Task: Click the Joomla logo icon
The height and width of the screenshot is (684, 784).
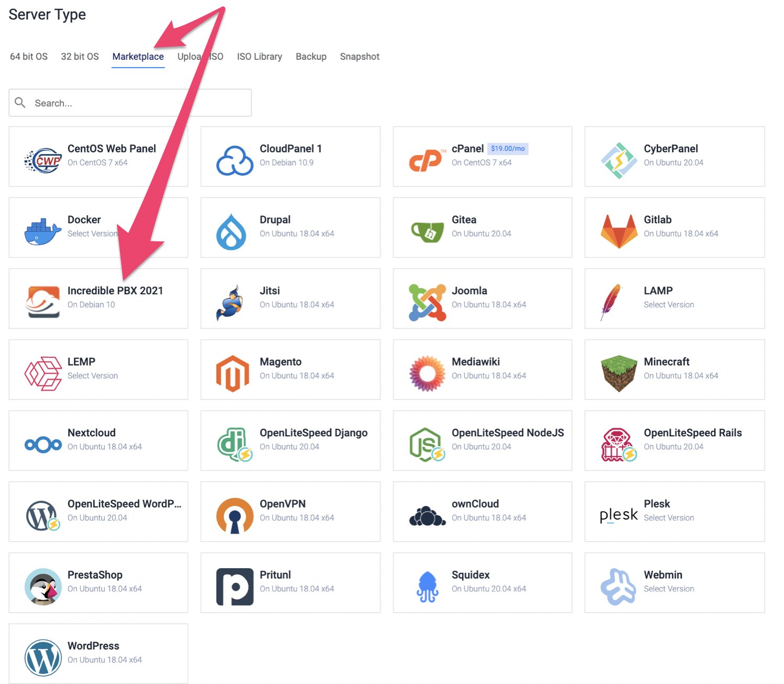Action: click(427, 303)
